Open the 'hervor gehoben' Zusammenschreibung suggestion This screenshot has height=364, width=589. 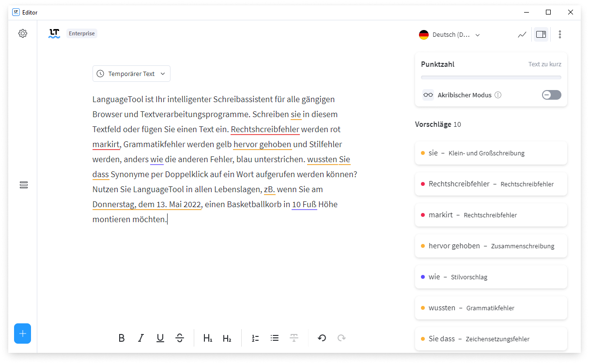[x=491, y=246]
